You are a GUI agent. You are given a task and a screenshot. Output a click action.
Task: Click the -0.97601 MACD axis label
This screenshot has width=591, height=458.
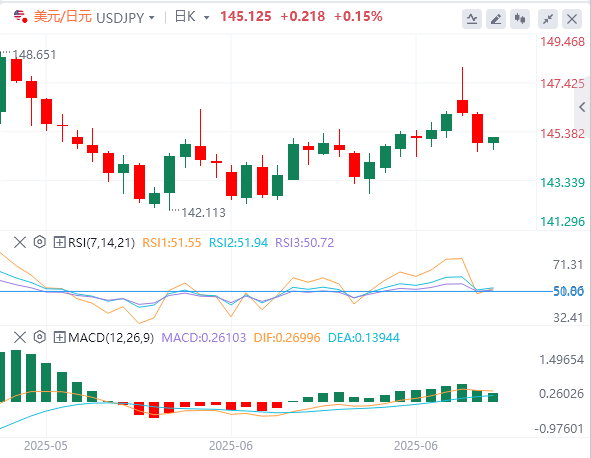559,429
